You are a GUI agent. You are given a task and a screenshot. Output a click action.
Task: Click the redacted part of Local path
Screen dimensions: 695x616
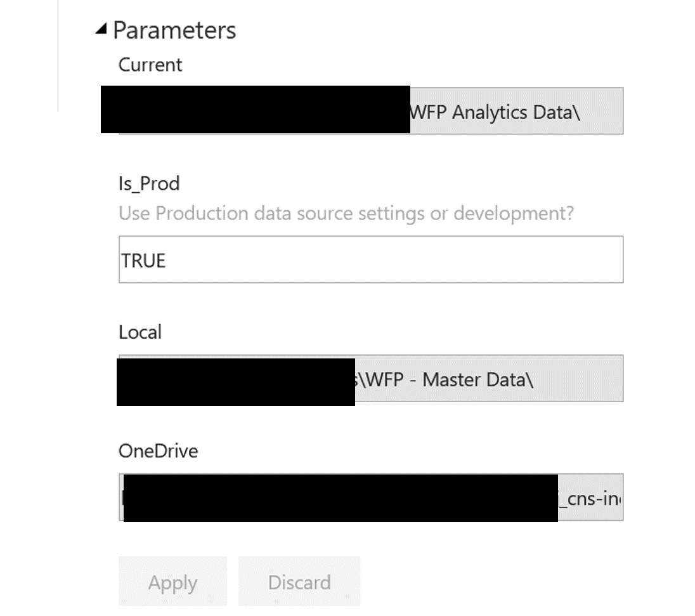(x=235, y=381)
